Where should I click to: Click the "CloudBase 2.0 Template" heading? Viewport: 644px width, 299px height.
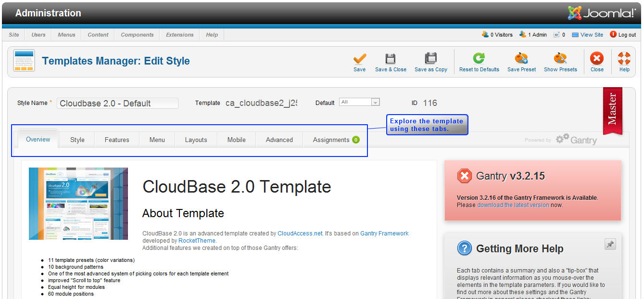tap(237, 186)
